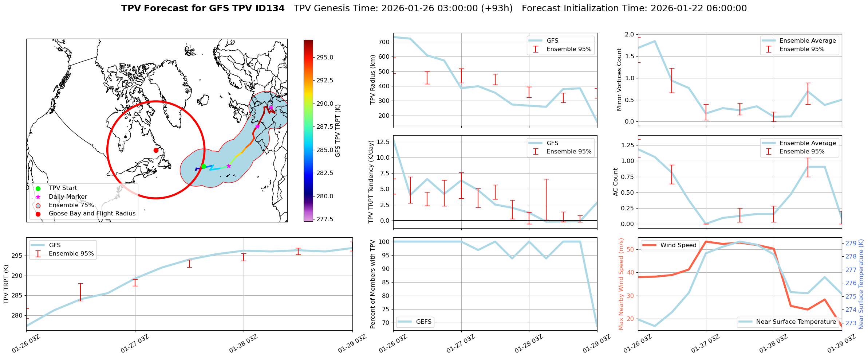Click the Goose Bay and Flight Radius legend dot

[x=38, y=214]
